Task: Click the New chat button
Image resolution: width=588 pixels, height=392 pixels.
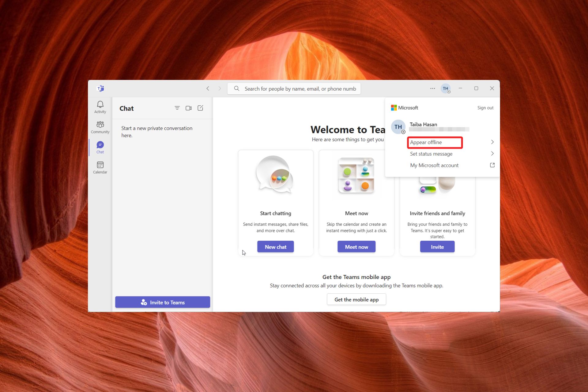Action: 275,246
